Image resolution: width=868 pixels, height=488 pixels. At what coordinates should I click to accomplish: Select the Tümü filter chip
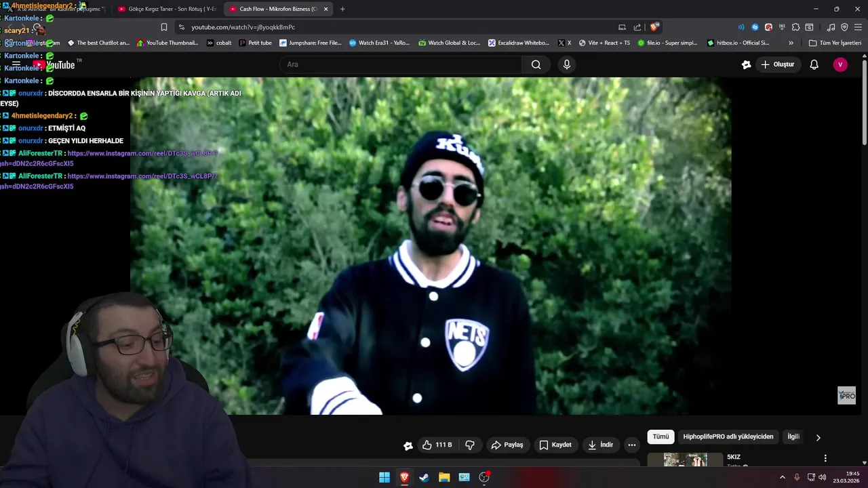660,436
